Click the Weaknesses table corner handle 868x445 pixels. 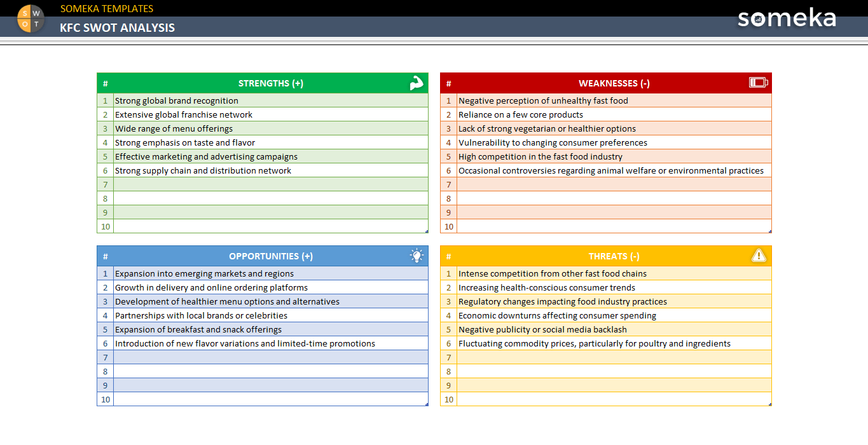coord(770,231)
